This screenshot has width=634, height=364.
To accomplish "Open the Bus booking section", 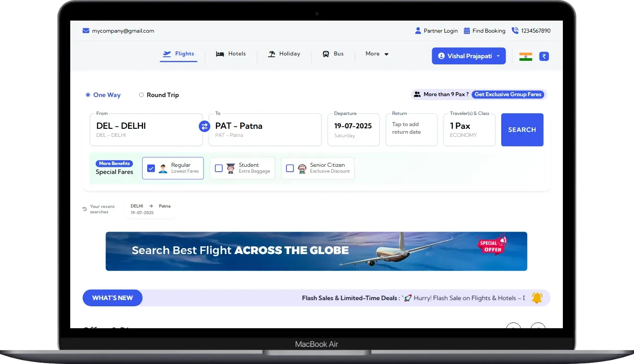I will (x=333, y=54).
